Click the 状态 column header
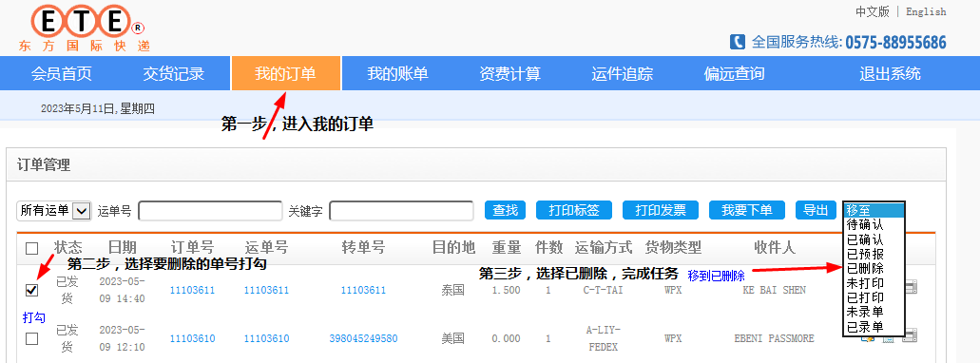This screenshot has height=363, width=980. click(67, 248)
